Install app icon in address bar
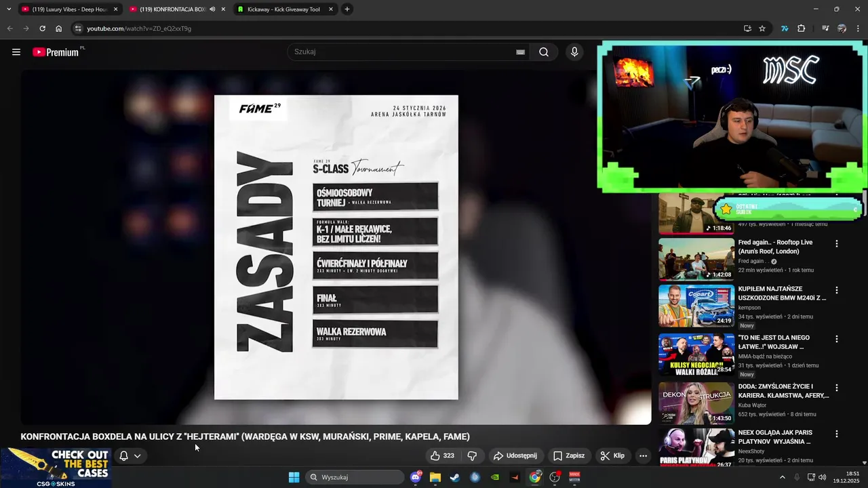 [x=747, y=28]
